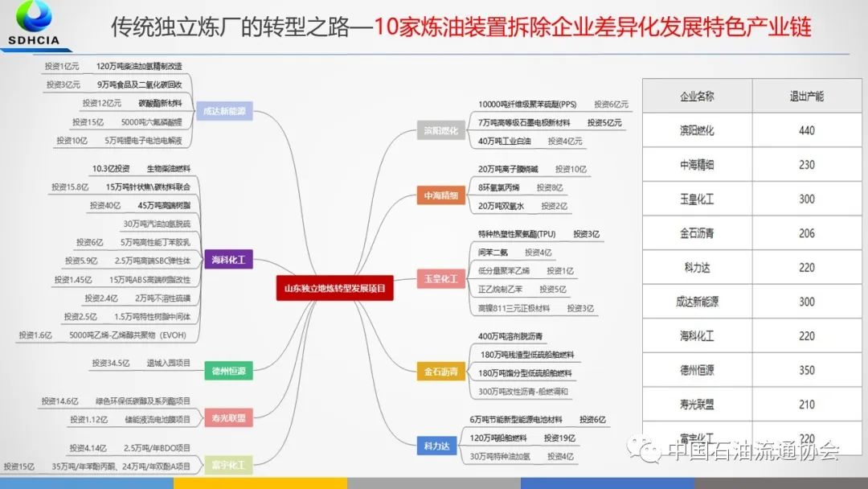Select the 206 capacity value for 金石沥青
868x489 pixels.
click(x=807, y=233)
